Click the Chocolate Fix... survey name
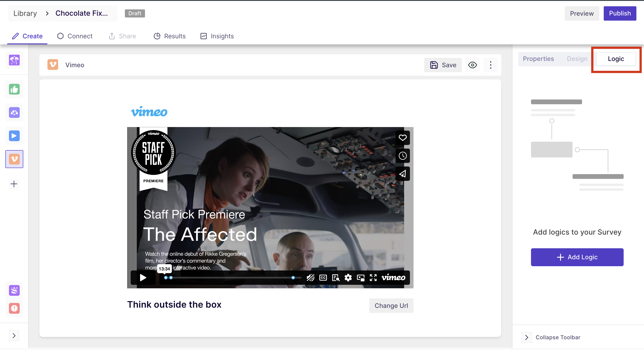The image size is (644, 350). (x=81, y=13)
